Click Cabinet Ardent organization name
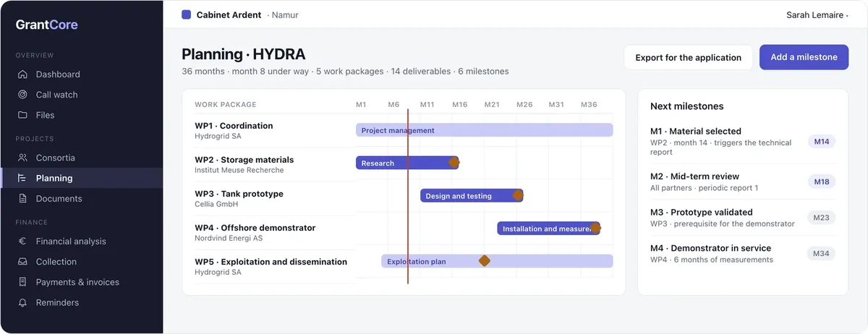 pos(229,14)
